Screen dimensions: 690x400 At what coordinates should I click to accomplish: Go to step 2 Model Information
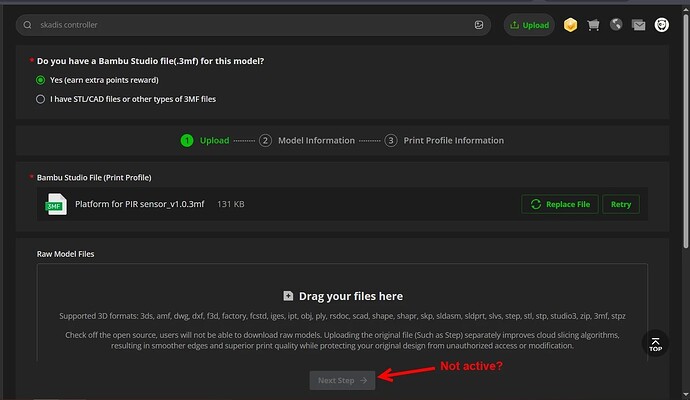pyautogui.click(x=307, y=140)
